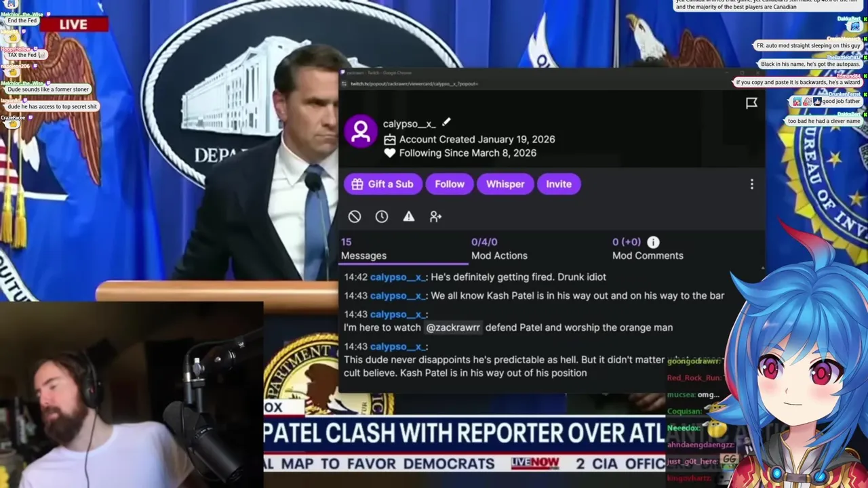Click the Invite button
Viewport: 868px width, 488px height.
[x=559, y=184]
